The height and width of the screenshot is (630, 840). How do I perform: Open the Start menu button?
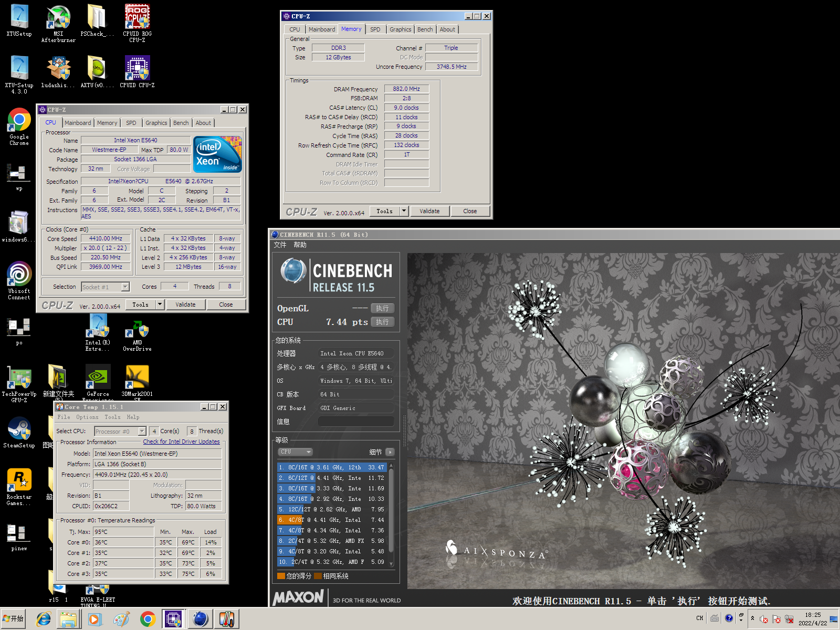tap(13, 619)
